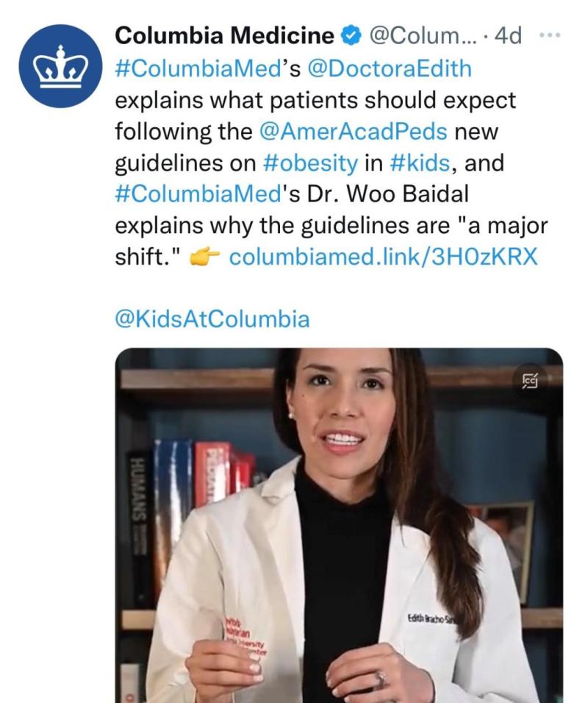The width and height of the screenshot is (588, 703).
Task: Open the Columbia Medicine account name
Action: 224,36
